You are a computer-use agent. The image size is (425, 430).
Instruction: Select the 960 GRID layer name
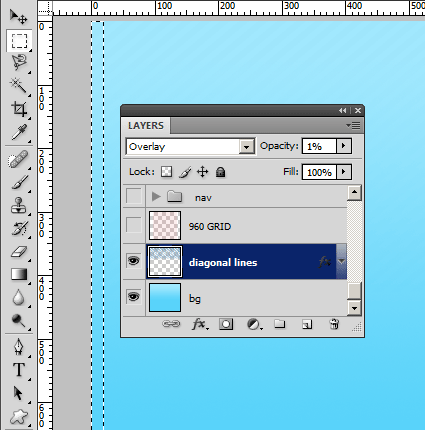coord(210,227)
